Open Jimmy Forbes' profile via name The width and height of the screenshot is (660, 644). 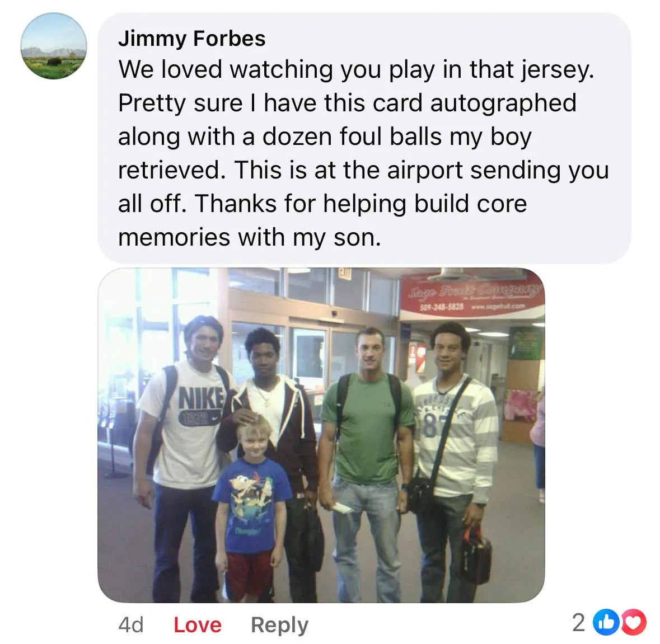pyautogui.click(x=192, y=38)
